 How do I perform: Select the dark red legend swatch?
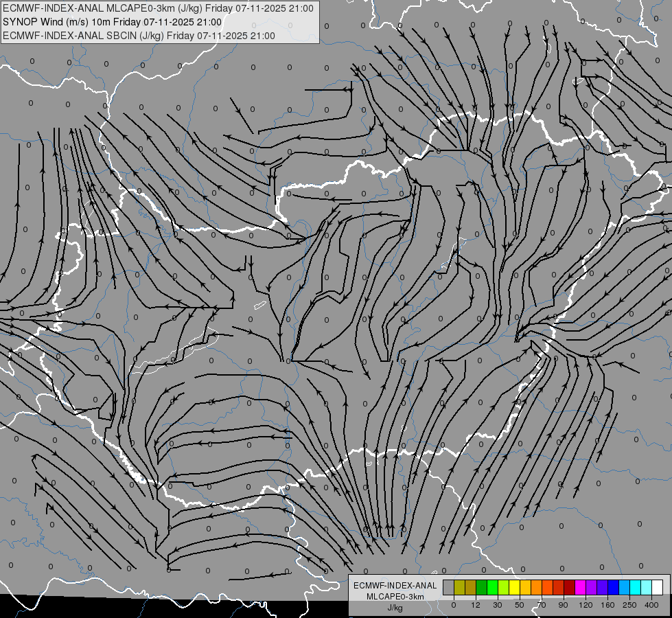(x=569, y=587)
